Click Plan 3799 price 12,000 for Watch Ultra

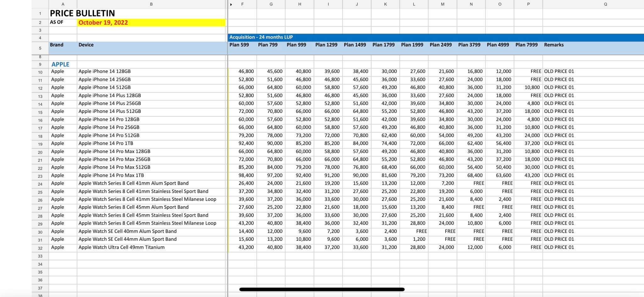(475, 247)
